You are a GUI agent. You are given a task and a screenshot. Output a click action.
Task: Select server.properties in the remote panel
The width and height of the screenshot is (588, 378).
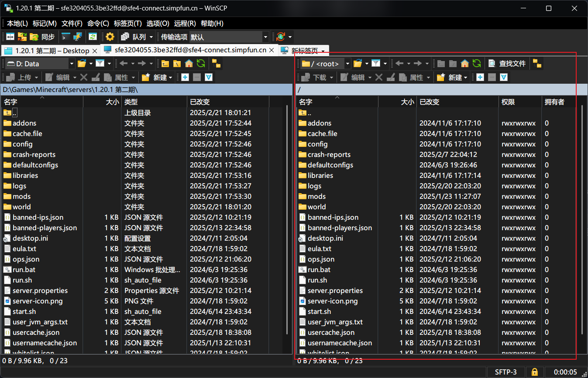tap(335, 290)
